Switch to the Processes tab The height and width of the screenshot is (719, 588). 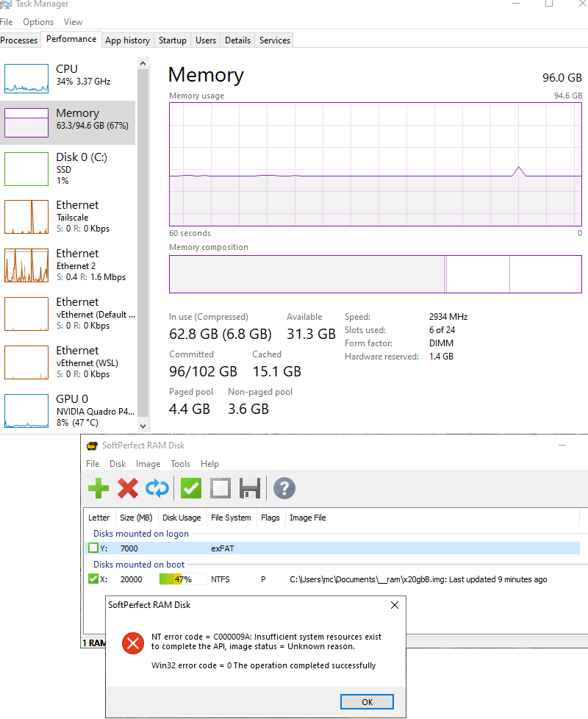19,40
